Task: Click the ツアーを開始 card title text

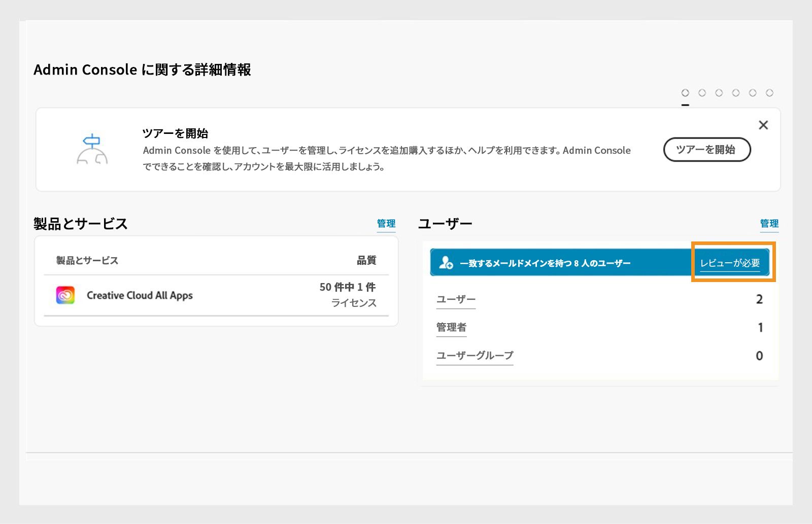Action: pyautogui.click(x=175, y=133)
